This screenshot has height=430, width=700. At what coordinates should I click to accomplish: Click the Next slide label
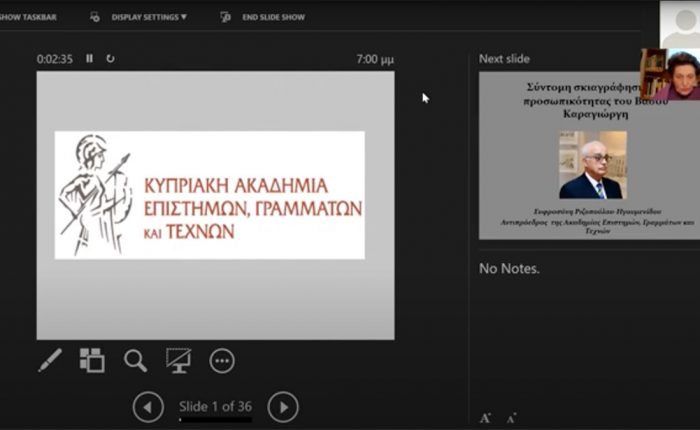point(504,58)
